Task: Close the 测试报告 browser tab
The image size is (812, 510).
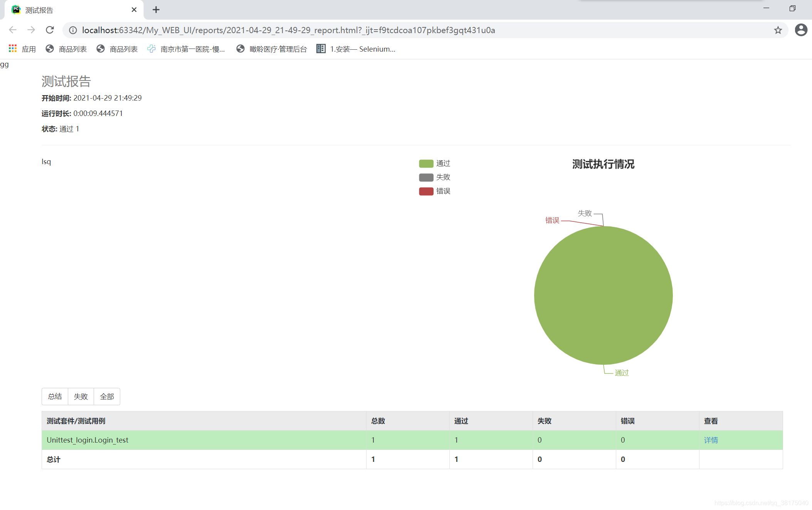Action: [134, 10]
